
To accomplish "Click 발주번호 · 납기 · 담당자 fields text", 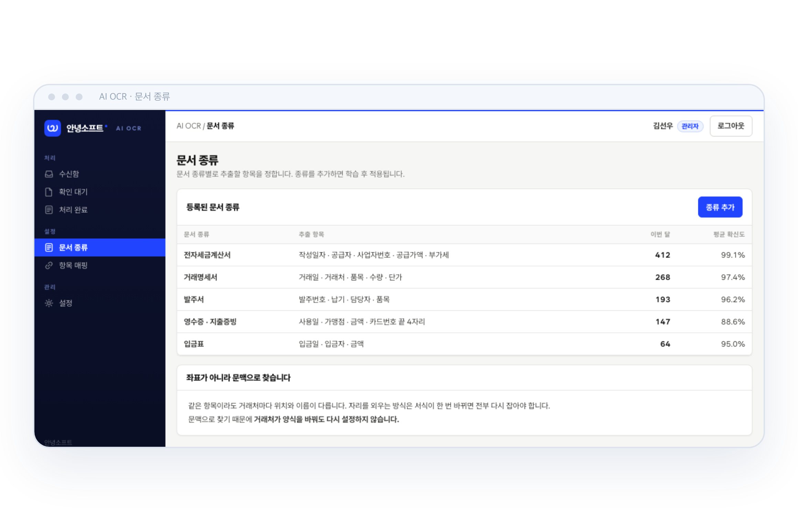I will pos(344,299).
